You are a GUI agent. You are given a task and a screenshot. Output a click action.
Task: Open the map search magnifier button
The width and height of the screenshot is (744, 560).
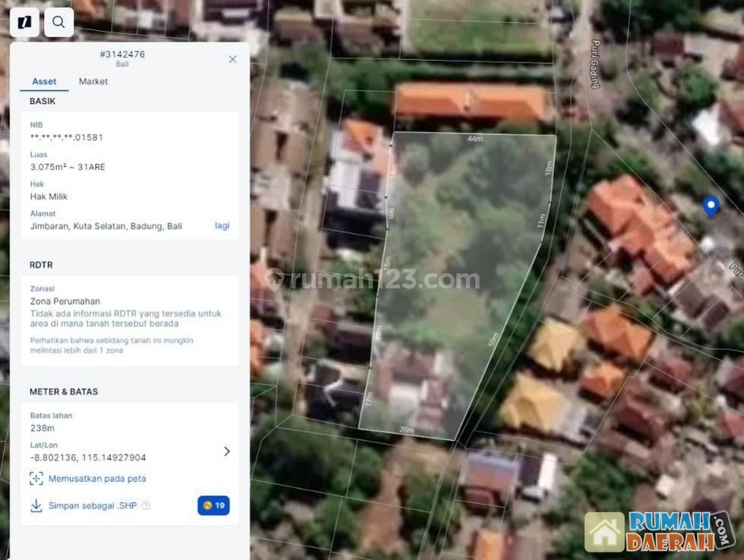(58, 23)
